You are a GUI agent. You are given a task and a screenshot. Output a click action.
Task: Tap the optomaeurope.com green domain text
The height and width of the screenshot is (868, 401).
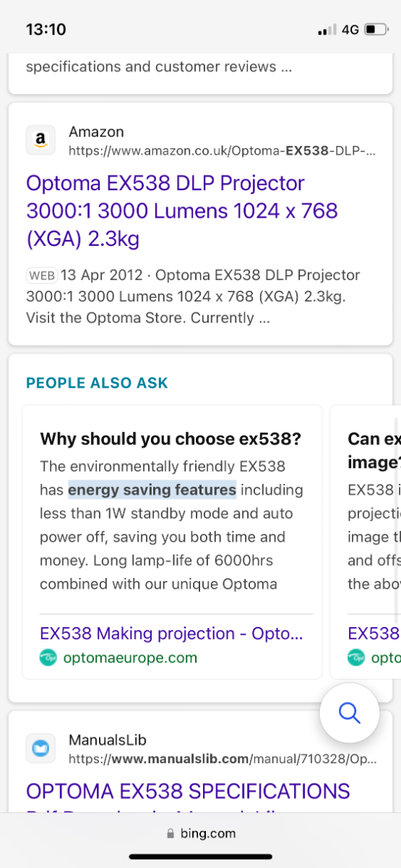(130, 658)
